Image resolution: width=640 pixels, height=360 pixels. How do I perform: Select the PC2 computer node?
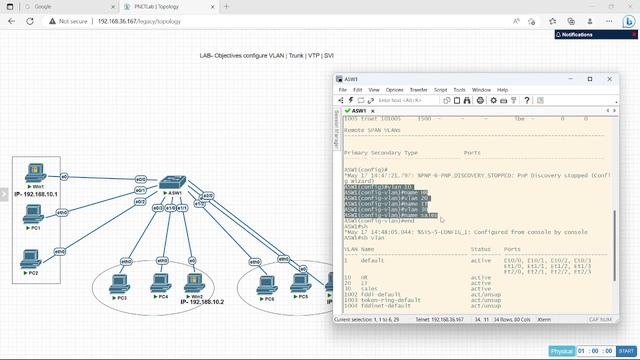[x=31, y=259]
